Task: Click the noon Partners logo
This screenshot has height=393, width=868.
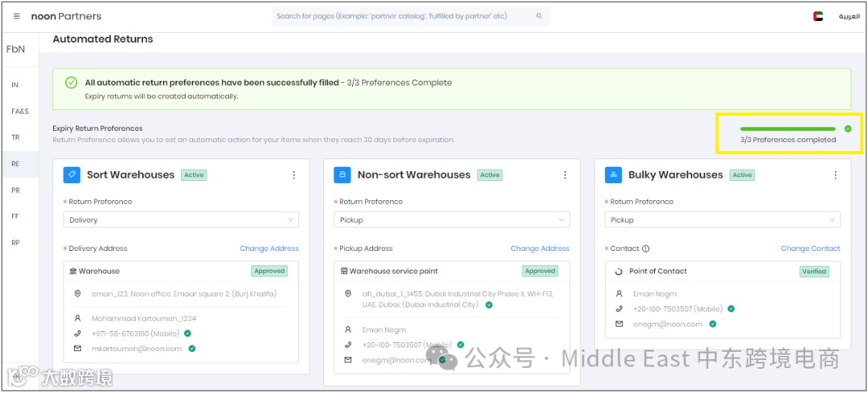Action: tap(67, 17)
